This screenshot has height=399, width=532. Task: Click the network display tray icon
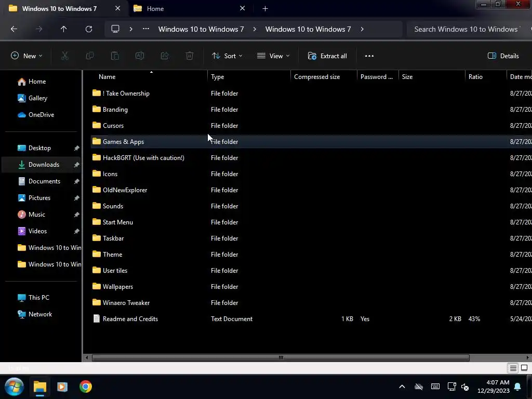[x=451, y=387]
